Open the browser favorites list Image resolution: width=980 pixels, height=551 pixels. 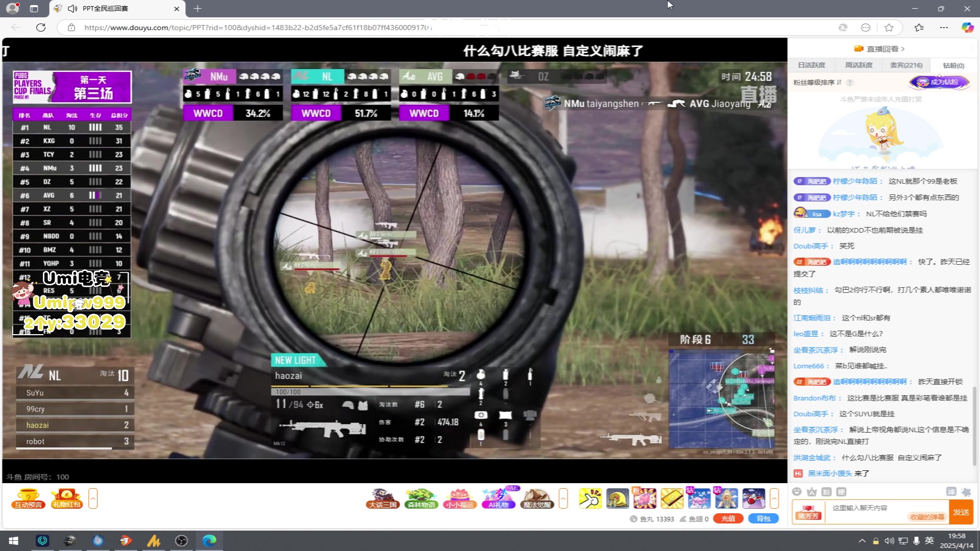click(x=919, y=28)
